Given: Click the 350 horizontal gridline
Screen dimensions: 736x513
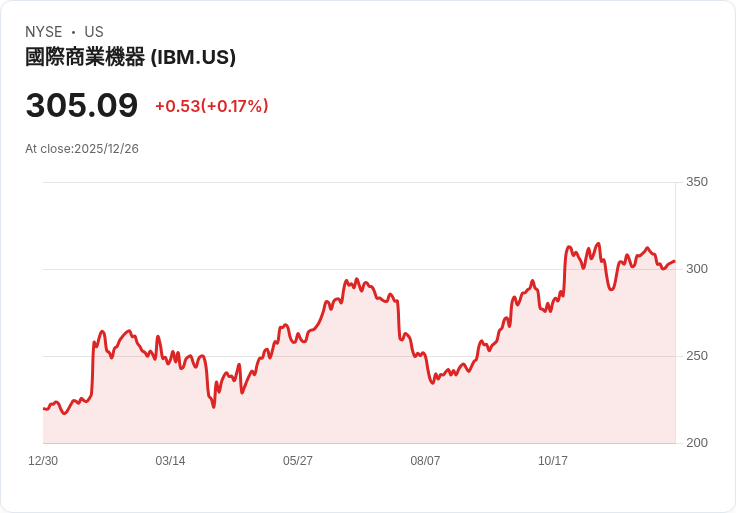Looking at the screenshot, I should (x=359, y=183).
